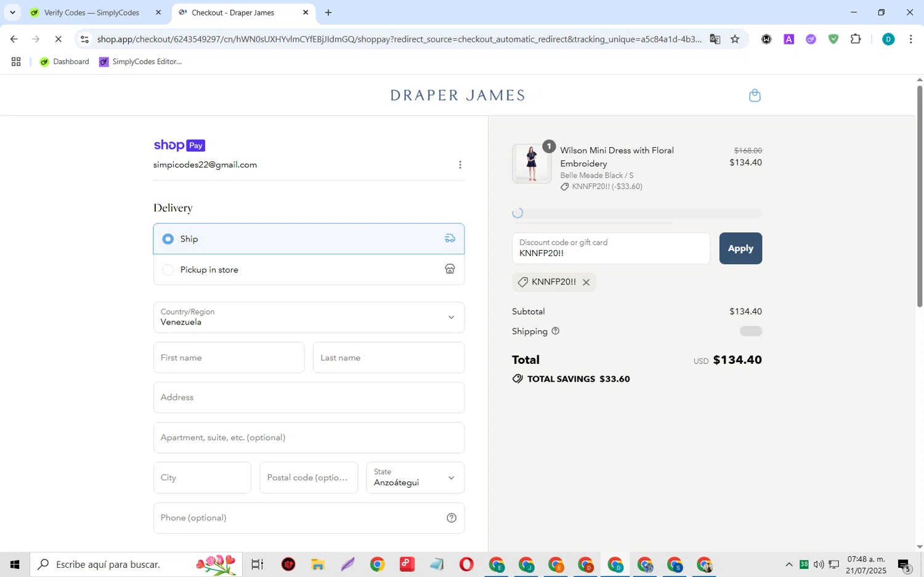This screenshot has height=577, width=924.
Task: Open the Chrome three-dot menu
Action: point(910,39)
